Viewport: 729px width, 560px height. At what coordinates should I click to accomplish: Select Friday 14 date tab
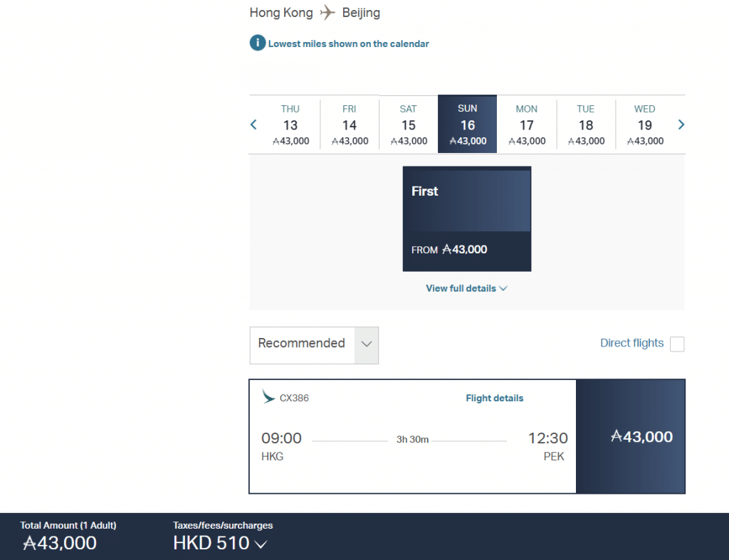click(x=350, y=125)
